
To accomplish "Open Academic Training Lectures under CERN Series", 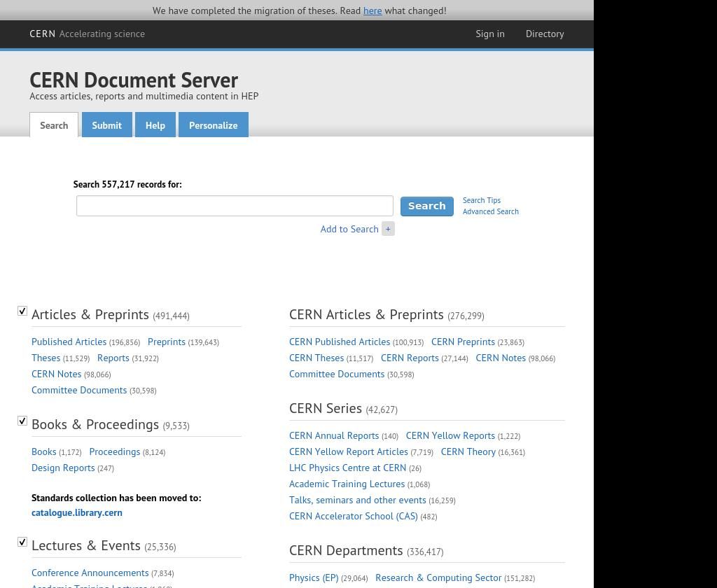I will click(x=347, y=484).
